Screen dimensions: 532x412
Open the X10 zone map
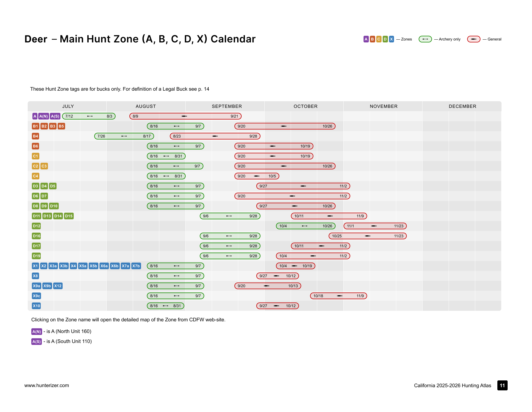37,306
